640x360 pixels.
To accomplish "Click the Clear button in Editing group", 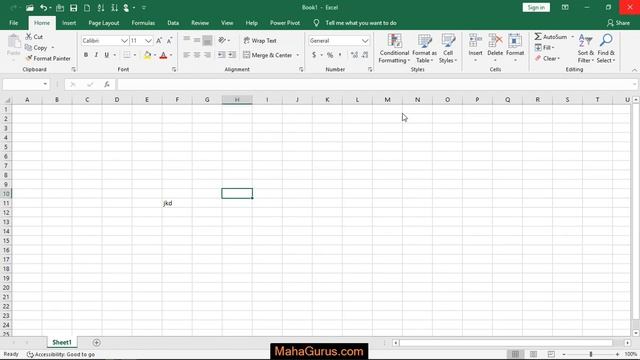I will (x=547, y=58).
